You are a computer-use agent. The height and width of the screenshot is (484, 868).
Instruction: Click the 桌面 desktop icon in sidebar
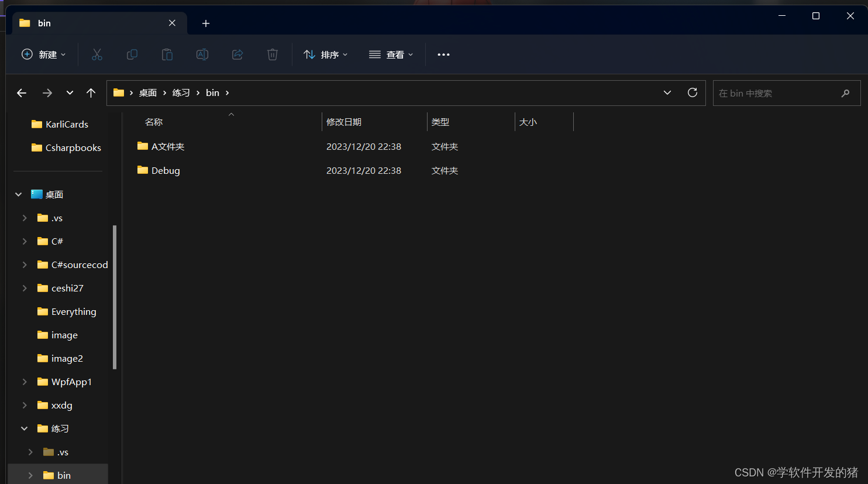(37, 194)
